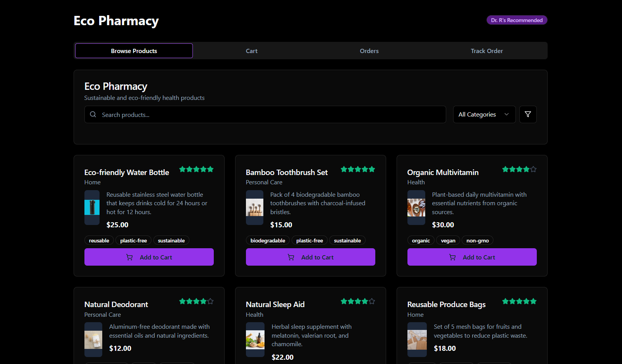Click star rating of Eco-friendly Water Bottle
Screen dimensions: 622x364
pyautogui.click(x=196, y=169)
